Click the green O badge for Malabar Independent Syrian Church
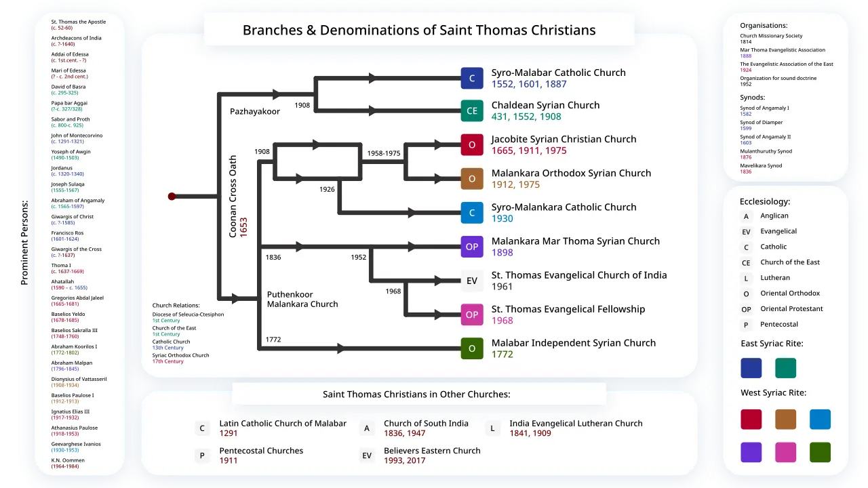868x488 pixels. (x=472, y=348)
